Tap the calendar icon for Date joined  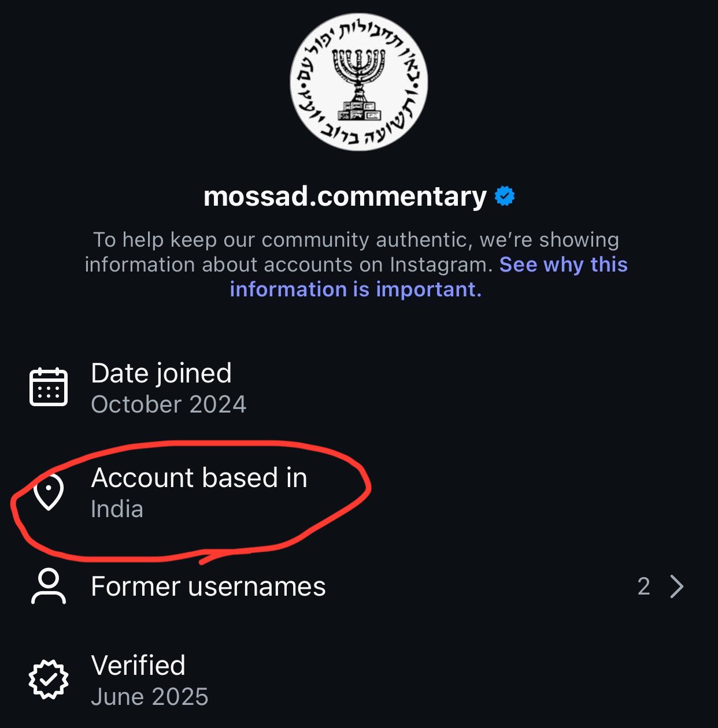tap(49, 387)
